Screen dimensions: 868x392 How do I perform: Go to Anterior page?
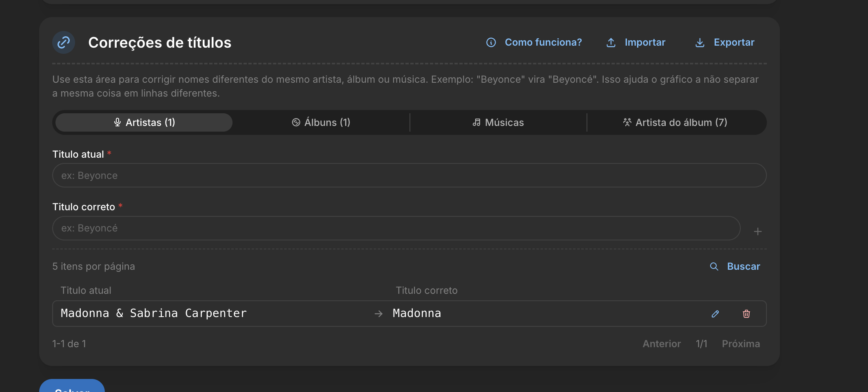pyautogui.click(x=662, y=344)
